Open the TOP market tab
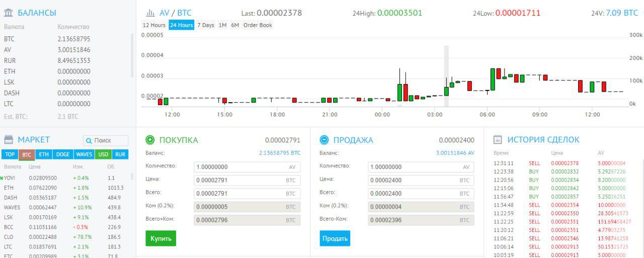This screenshot has height=258, width=644. (x=10, y=154)
